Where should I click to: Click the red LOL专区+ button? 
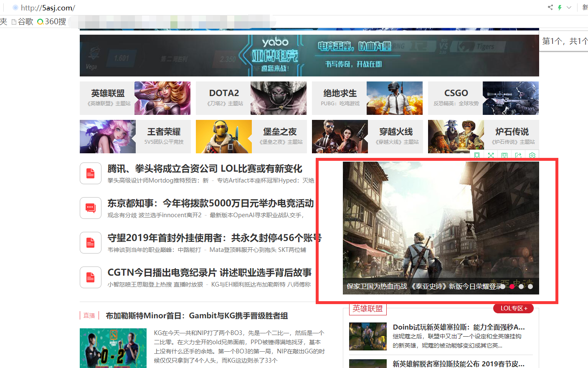(514, 308)
